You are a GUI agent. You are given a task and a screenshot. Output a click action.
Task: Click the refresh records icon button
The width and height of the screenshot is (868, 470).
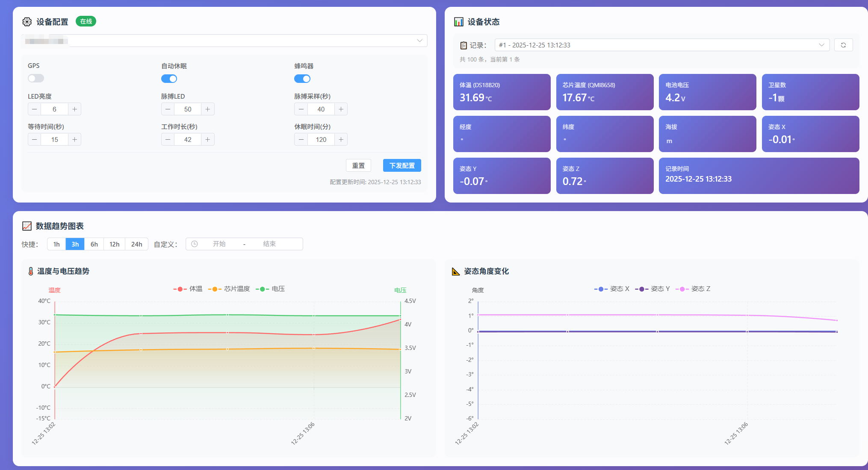[843, 45]
